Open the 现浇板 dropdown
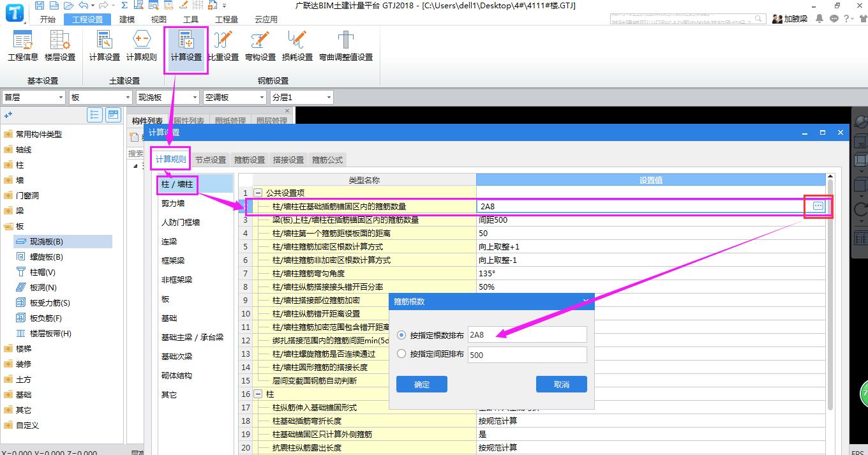868x455 pixels. (x=168, y=97)
